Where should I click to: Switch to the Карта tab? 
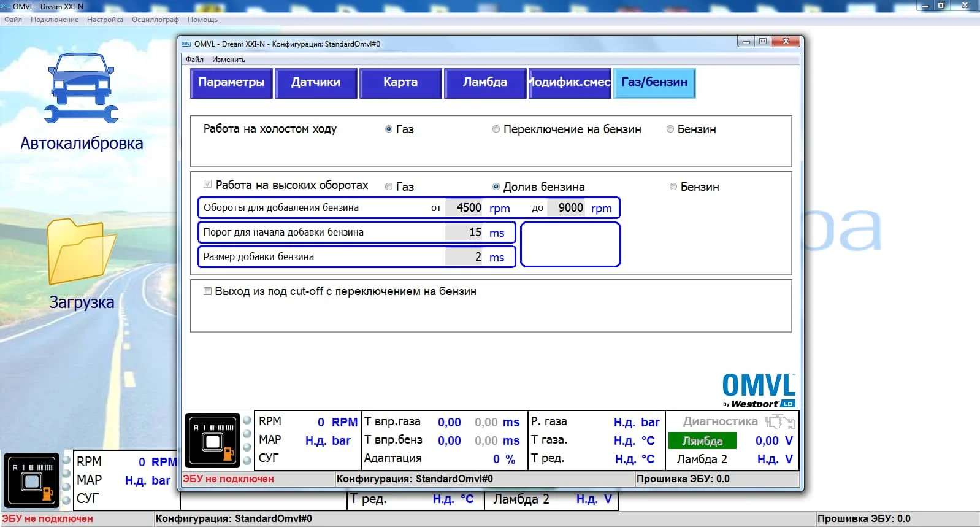point(400,83)
